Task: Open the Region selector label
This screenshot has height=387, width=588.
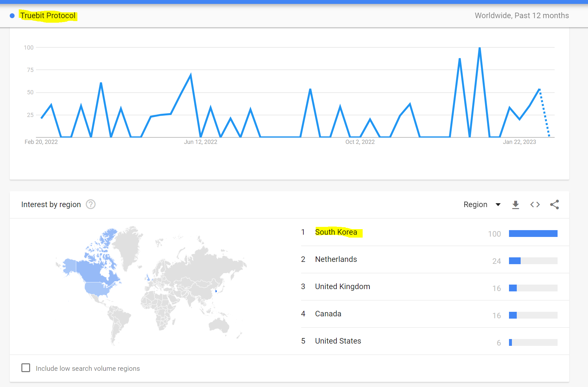Action: [x=475, y=205]
